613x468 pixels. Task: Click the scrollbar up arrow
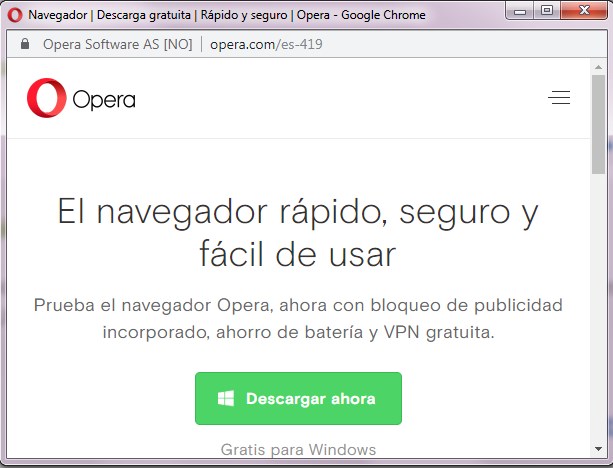(x=598, y=67)
